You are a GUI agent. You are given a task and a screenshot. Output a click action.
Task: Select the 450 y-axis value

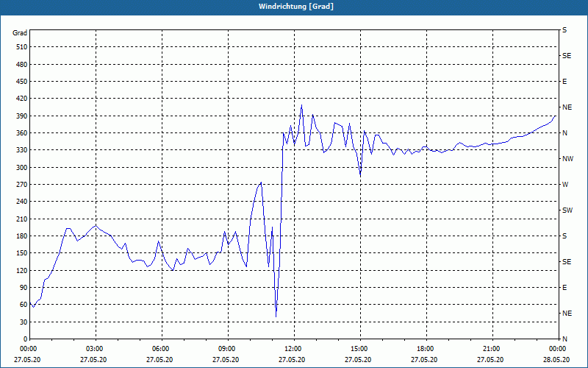click(21, 82)
